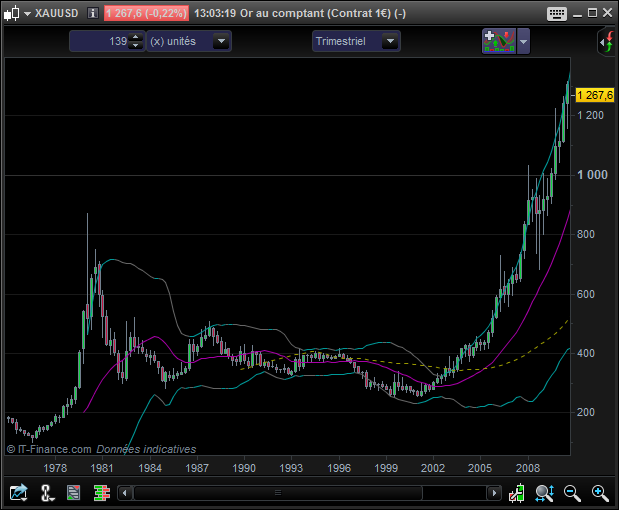619x510 pixels.
Task: Select the cursor mode tool in bottom toolbar
Action: (x=47, y=492)
